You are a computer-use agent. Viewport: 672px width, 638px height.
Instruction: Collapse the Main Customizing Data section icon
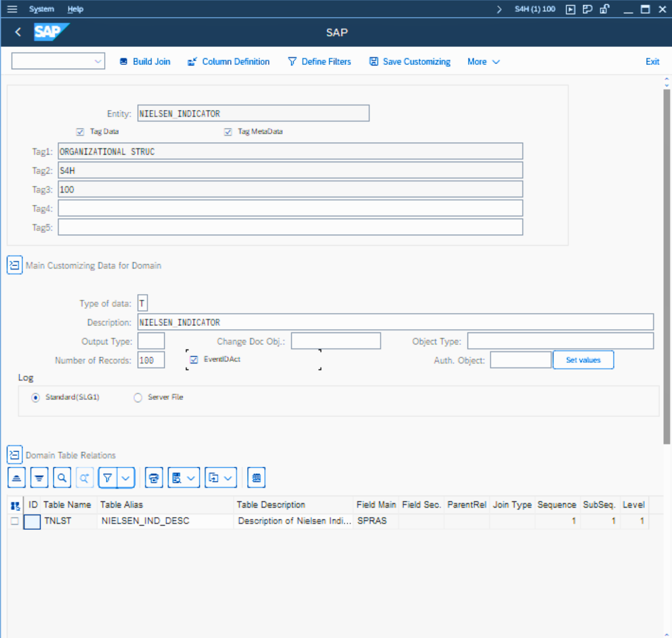(x=14, y=265)
